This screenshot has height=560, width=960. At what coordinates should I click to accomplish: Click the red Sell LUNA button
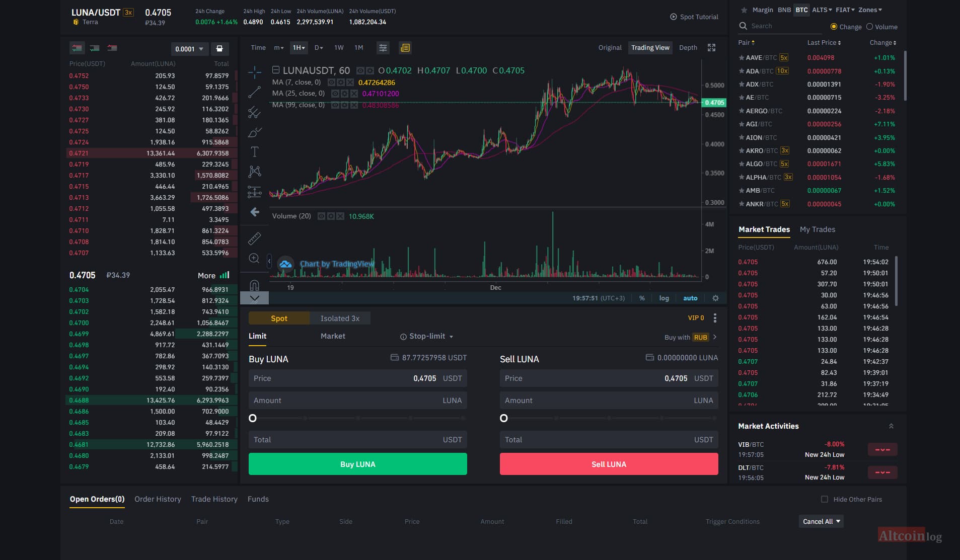pos(609,464)
